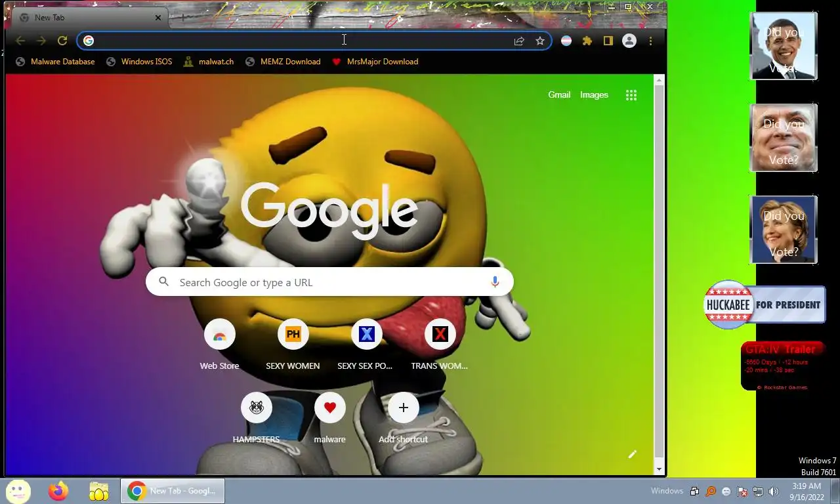Screen dimensions: 840x504
Task: Click the Search Google or type a URL box
Action: coord(329,282)
